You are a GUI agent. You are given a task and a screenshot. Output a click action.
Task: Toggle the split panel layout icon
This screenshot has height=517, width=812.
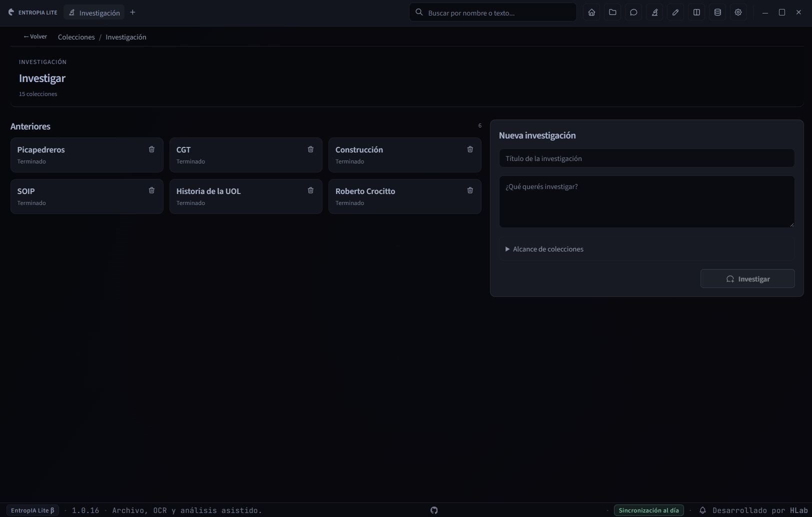pos(696,12)
